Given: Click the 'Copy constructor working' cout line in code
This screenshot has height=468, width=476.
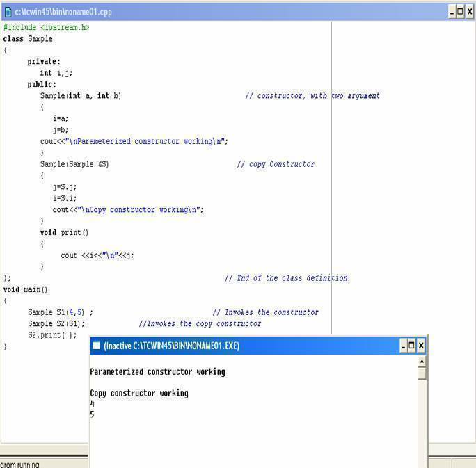Looking at the screenshot, I should 128,209.
